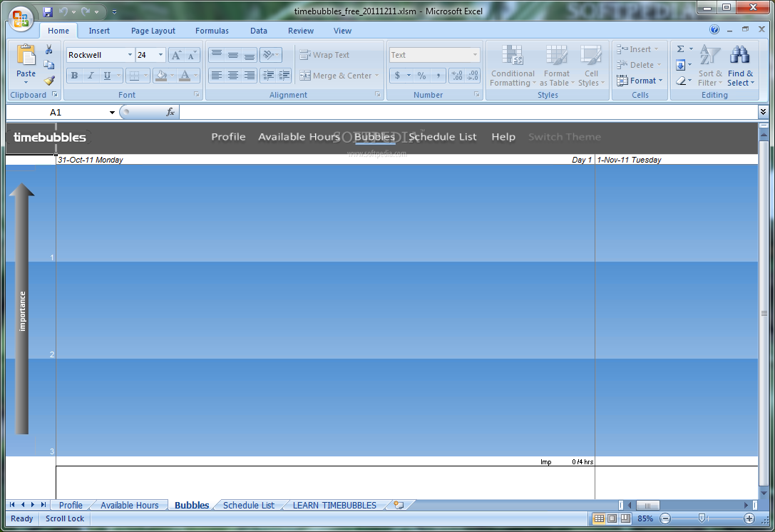
Task: Open the Data ribbon tab
Action: 259,31
